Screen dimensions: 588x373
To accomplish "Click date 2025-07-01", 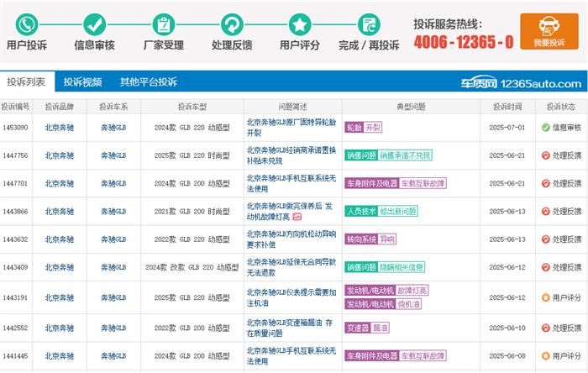I will [507, 128].
